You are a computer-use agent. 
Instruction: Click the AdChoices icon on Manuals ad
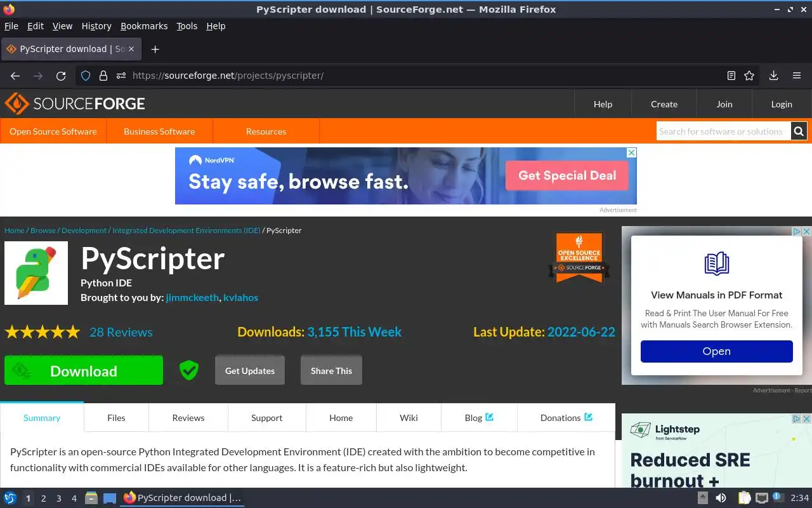pyautogui.click(x=797, y=232)
